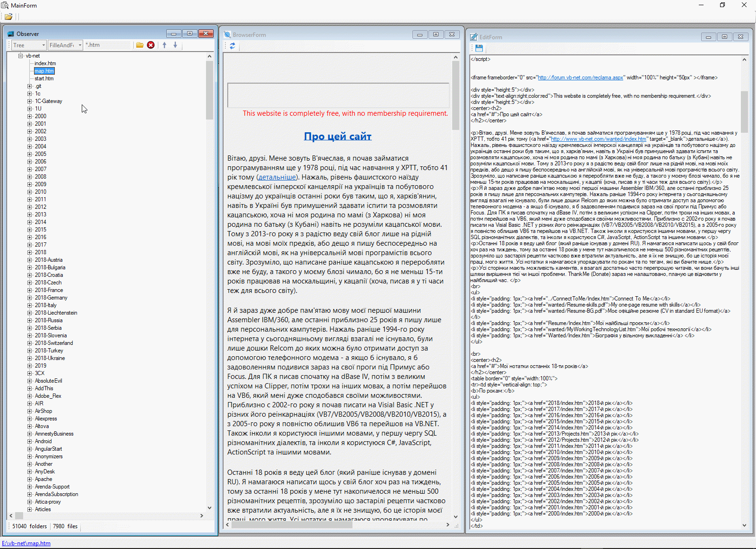The height and width of the screenshot is (549, 756).
Task: Click the MainForm application icon
Action: pos(5,5)
